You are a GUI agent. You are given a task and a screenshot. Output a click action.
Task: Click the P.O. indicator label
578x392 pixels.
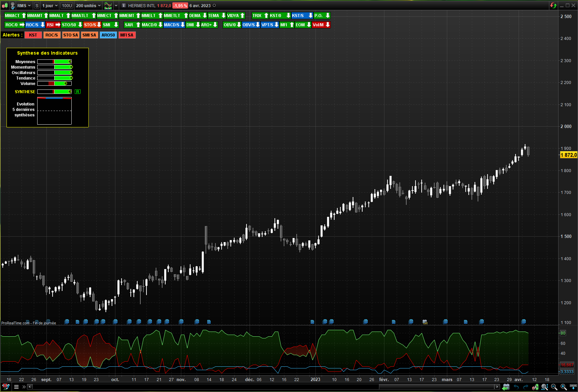[x=322, y=15]
